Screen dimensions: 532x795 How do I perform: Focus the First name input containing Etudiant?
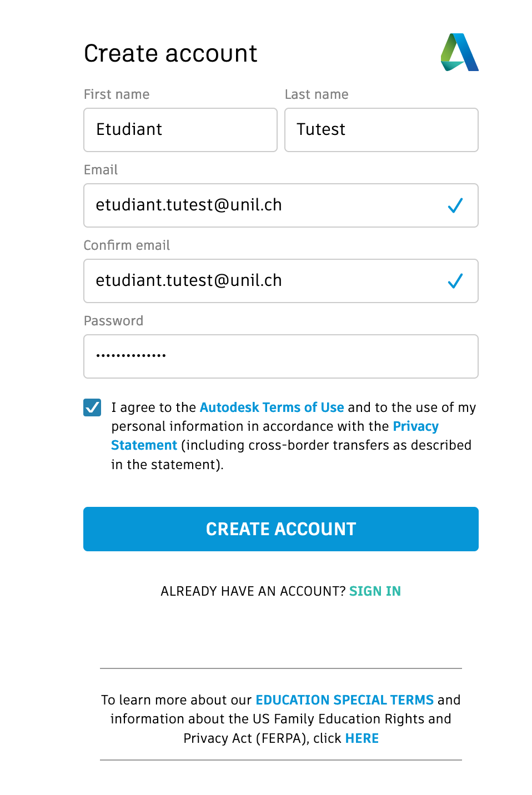180,130
